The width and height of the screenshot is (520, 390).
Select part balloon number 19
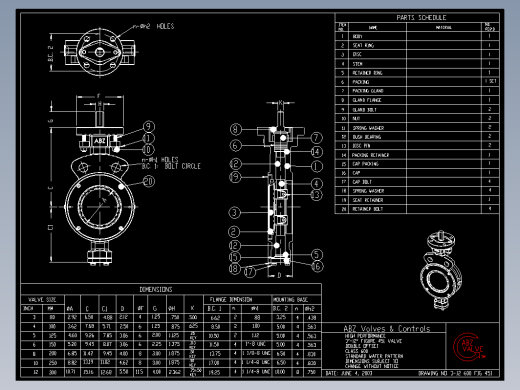[x=235, y=177]
